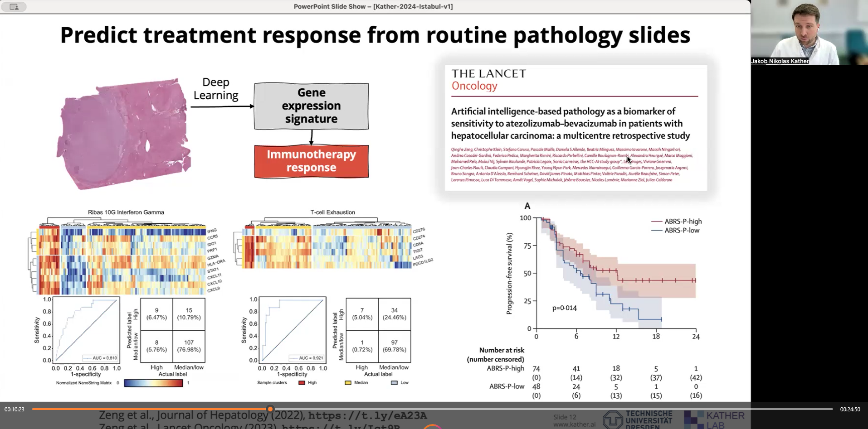This screenshot has height=429, width=868.
Task: Click the '74' number-at-risk value
Action: [536, 369]
